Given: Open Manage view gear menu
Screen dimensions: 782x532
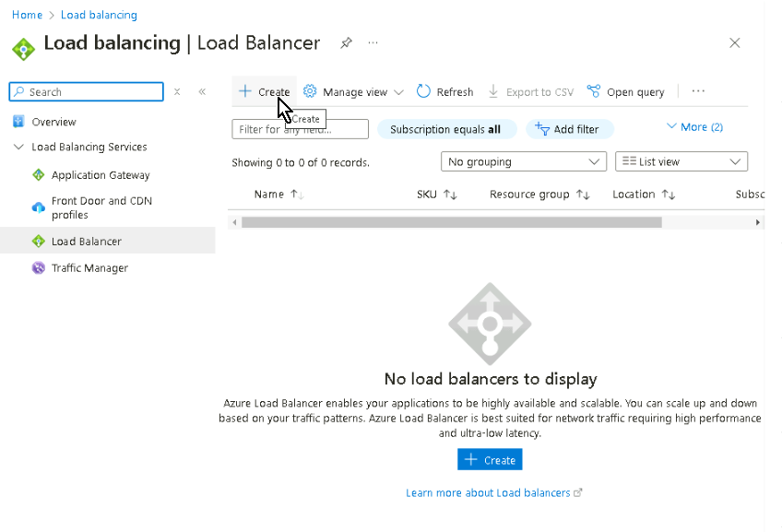Looking at the screenshot, I should (x=353, y=92).
